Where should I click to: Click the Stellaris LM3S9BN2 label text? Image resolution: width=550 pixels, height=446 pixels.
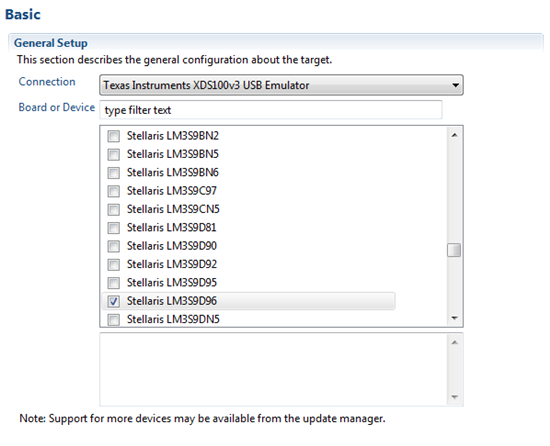click(173, 136)
